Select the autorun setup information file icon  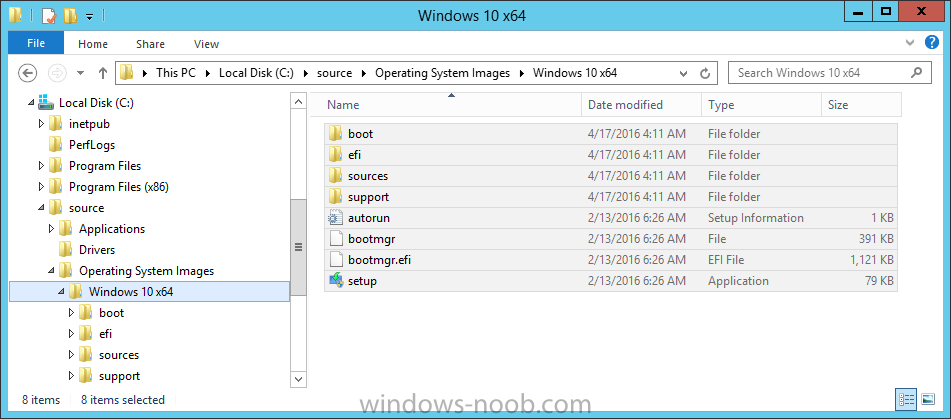(335, 218)
